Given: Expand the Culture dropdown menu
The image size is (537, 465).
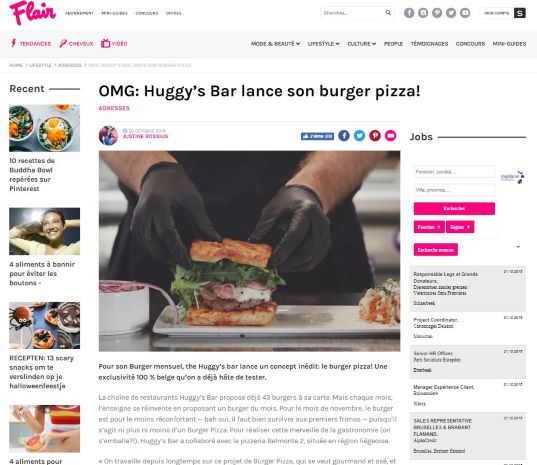Looking at the screenshot, I should coord(362,44).
